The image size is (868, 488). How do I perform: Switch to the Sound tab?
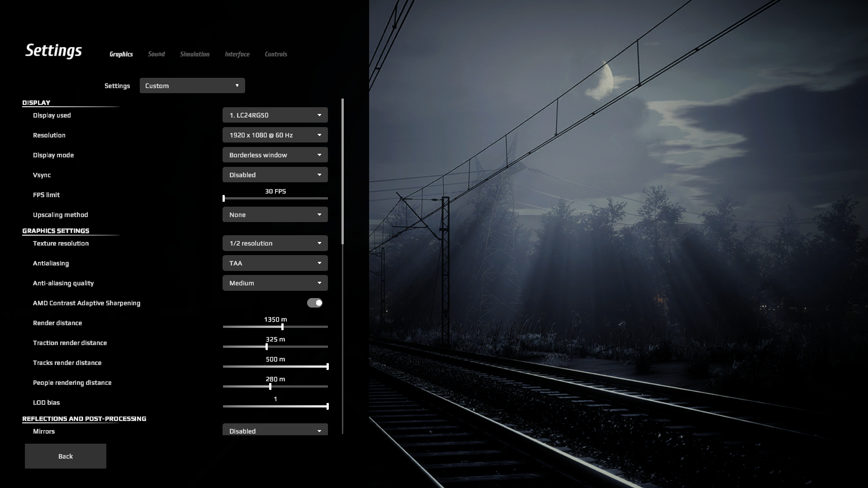tap(157, 54)
